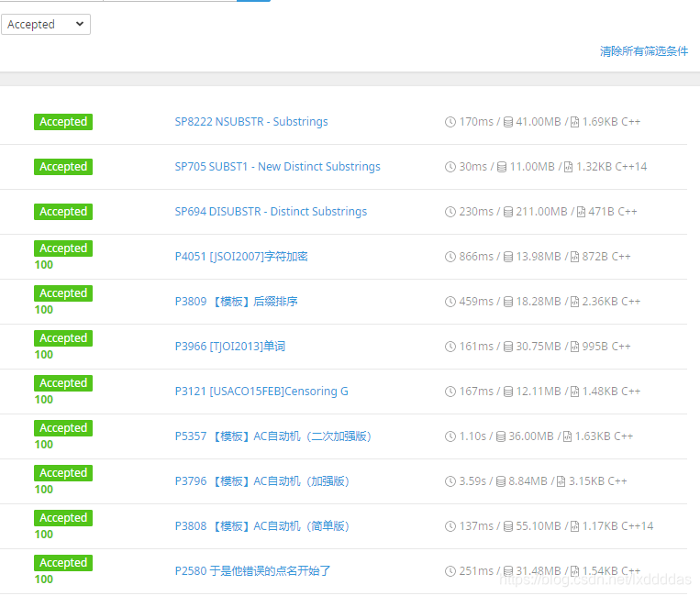The width and height of the screenshot is (700, 596).
Task: Click the memory icon beside 36.00MB
Action: pyautogui.click(x=501, y=436)
